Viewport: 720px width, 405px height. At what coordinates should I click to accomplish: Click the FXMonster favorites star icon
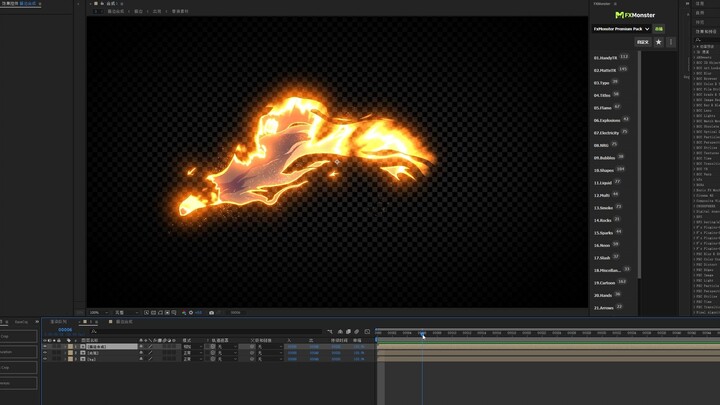(x=658, y=43)
